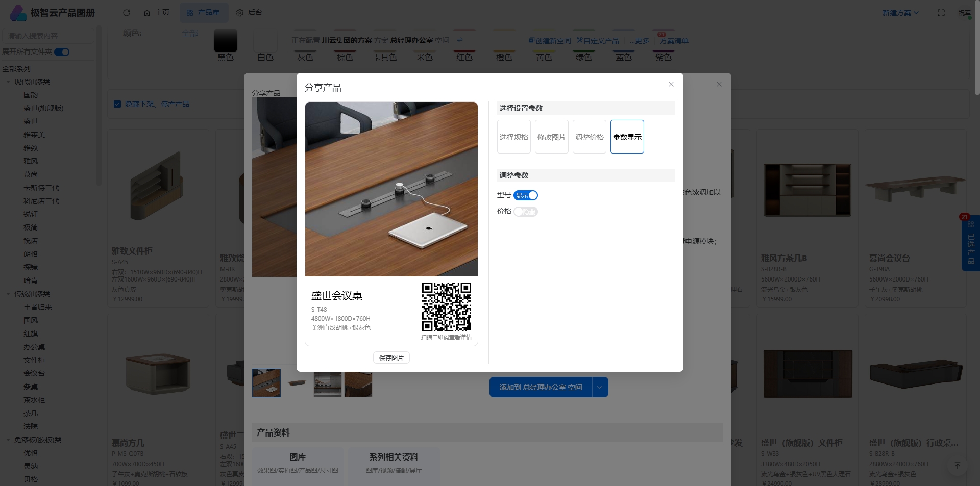Expand the arrow beside 添加到 总经理办公室 空间
Screen dimensions: 980x486
pos(600,387)
